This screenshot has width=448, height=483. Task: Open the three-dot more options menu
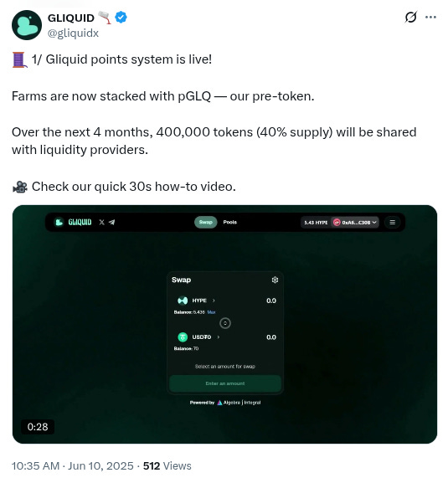point(430,18)
